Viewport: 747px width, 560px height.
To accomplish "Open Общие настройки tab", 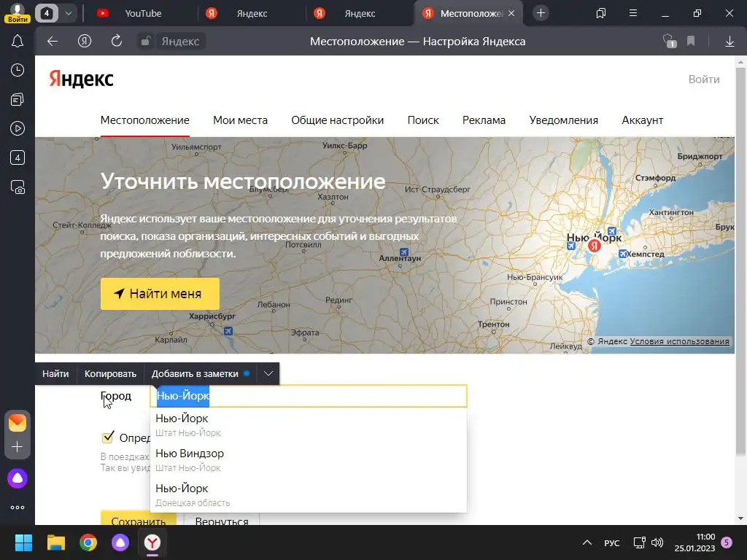I will [337, 120].
